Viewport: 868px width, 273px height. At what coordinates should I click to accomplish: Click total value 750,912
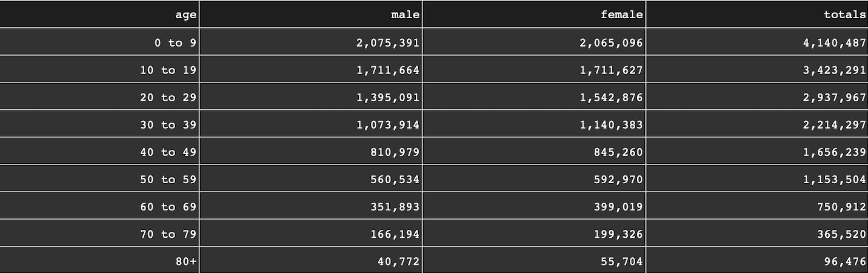point(841,207)
